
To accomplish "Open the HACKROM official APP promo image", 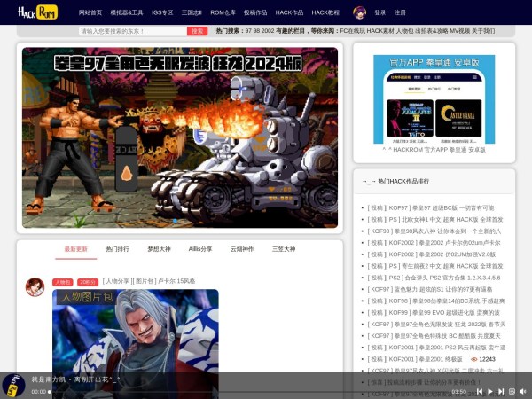I will click(x=434, y=98).
